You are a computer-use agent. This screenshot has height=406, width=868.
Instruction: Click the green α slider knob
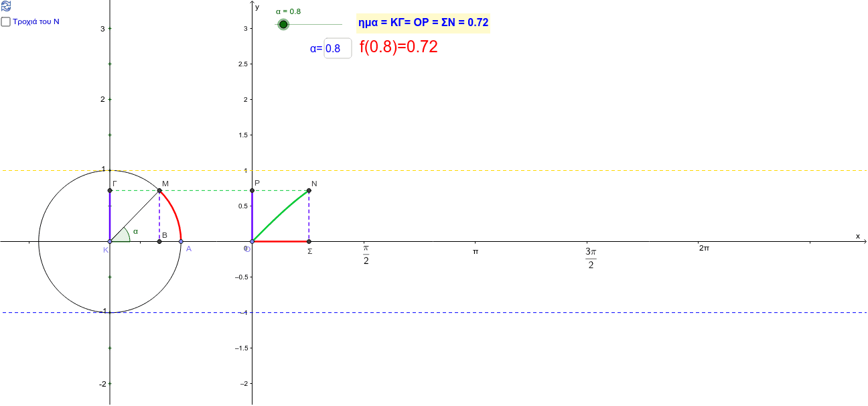tap(283, 24)
